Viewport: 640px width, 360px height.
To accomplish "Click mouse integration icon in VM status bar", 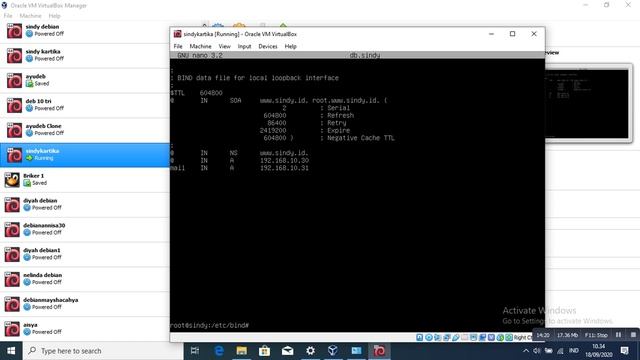I will pyautogui.click(x=500, y=338).
